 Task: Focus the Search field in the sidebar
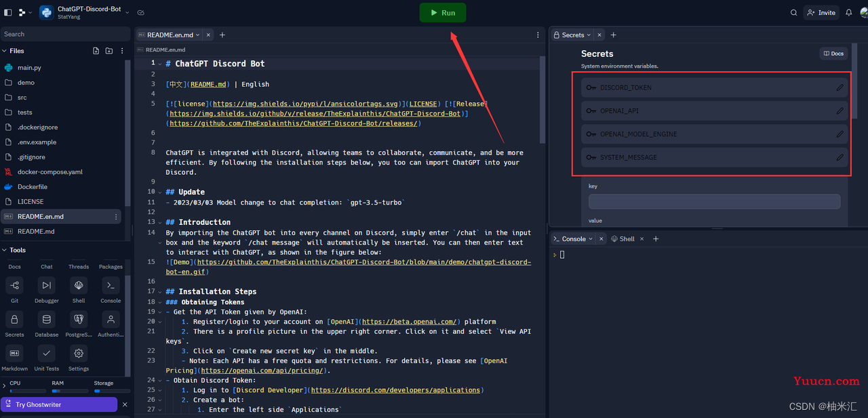pos(65,34)
